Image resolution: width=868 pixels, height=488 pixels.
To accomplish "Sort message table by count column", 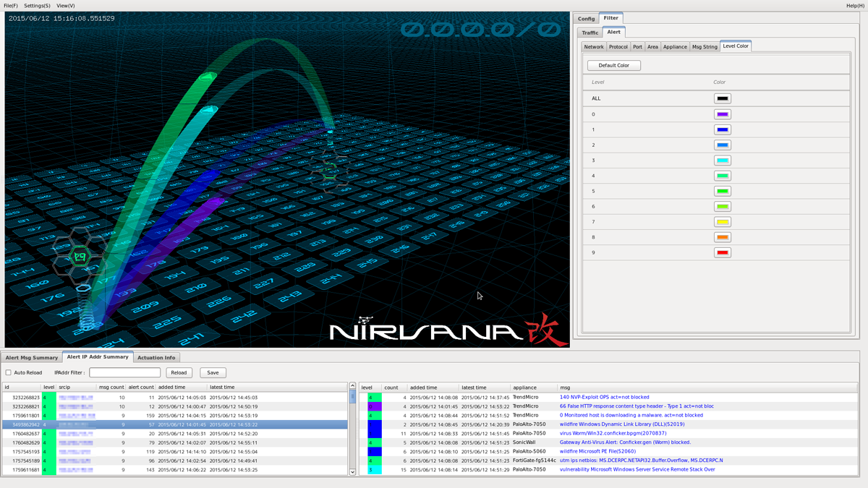I will pos(394,388).
